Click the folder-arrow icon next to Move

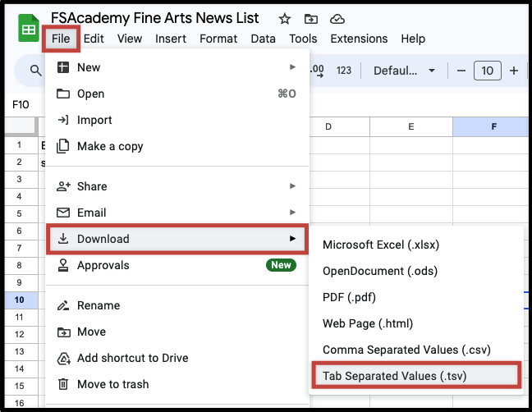63,332
